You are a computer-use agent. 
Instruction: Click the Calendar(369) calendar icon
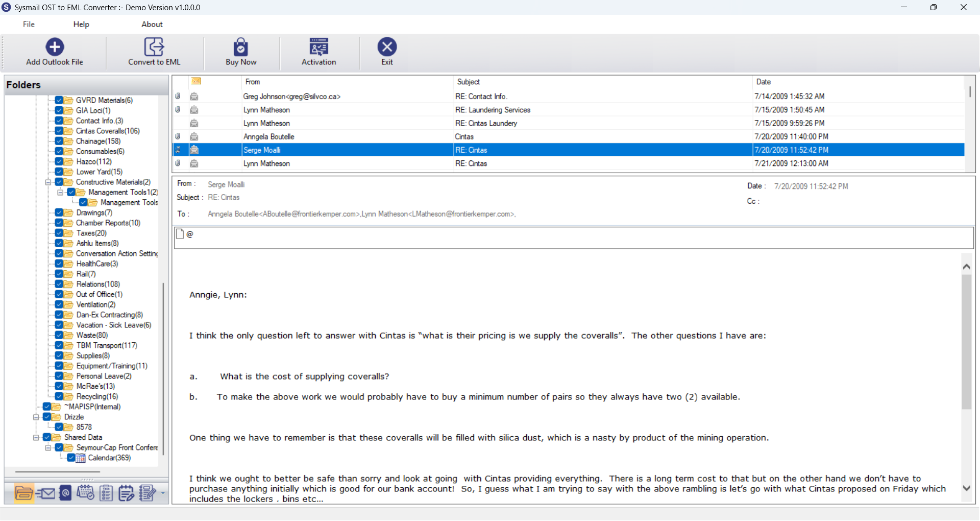pyautogui.click(x=81, y=458)
